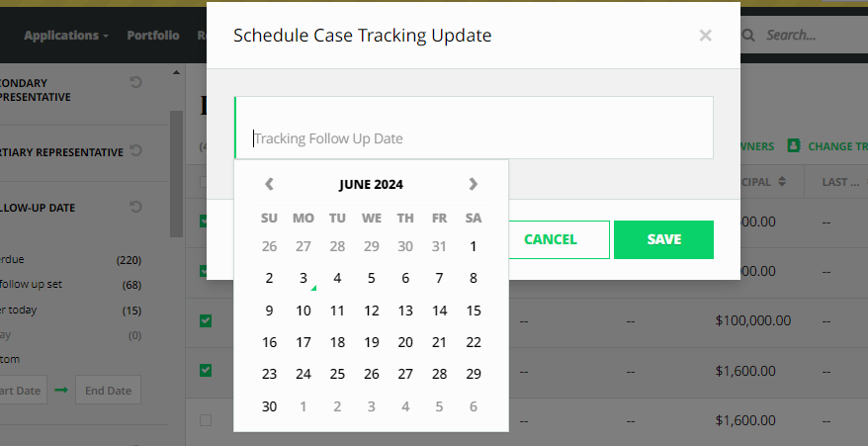Check the unchecked bottom row checkbox

(x=206, y=420)
